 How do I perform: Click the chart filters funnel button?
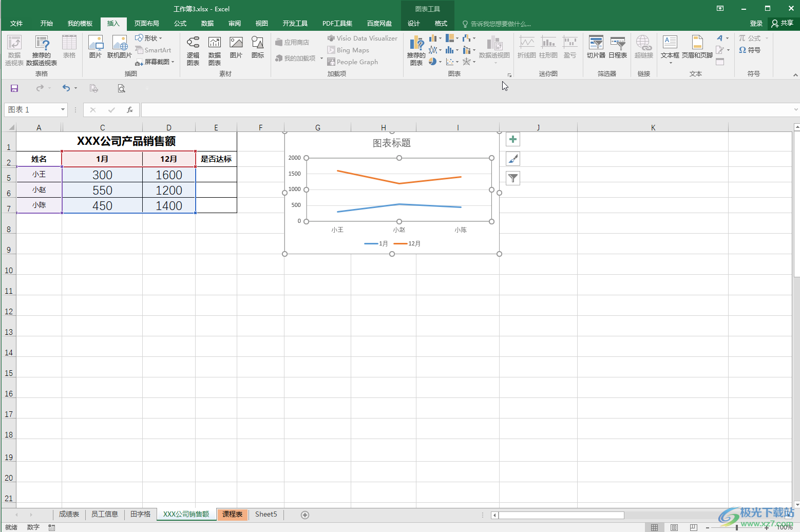click(513, 178)
